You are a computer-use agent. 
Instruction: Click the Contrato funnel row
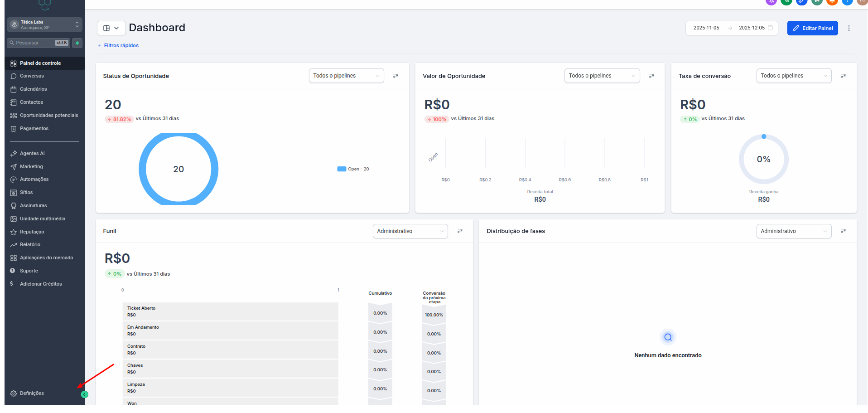pos(230,350)
